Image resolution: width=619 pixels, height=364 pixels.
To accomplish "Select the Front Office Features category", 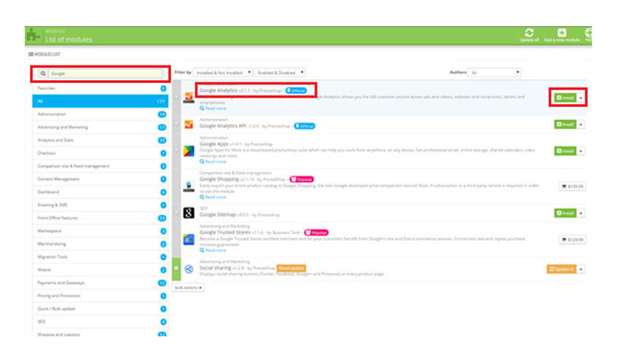I will tap(100, 218).
